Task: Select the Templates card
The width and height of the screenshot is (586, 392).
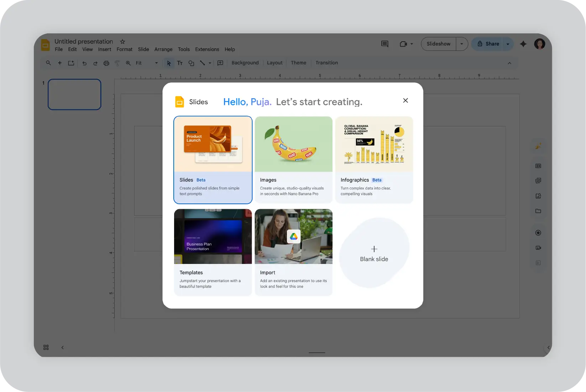Action: click(213, 252)
